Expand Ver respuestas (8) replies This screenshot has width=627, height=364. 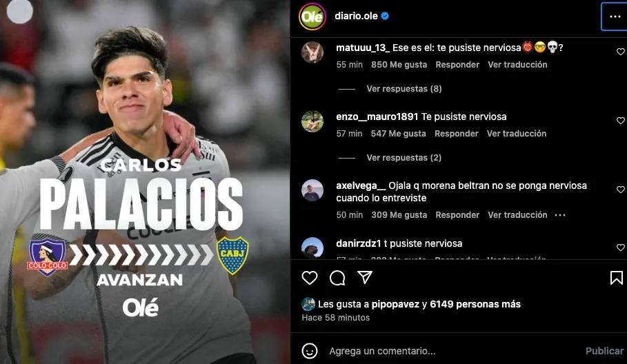coord(404,89)
